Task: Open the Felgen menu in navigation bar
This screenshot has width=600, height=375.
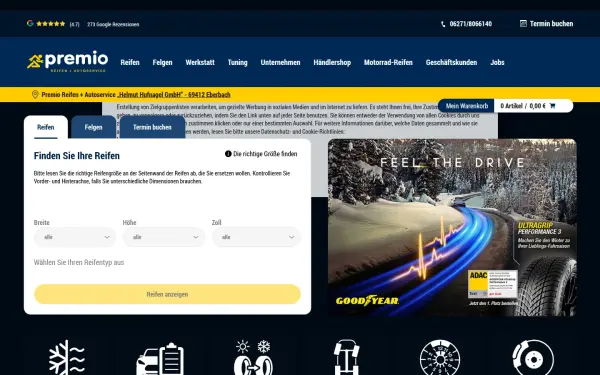Action: 162,62
